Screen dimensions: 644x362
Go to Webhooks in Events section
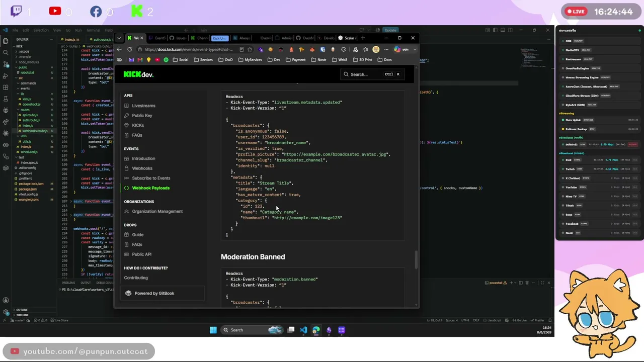click(142, 168)
